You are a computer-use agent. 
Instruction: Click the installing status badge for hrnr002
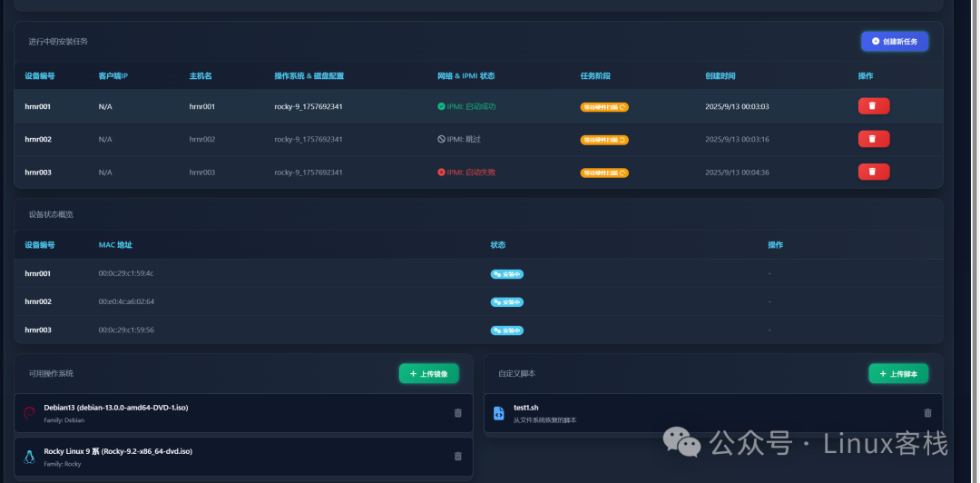pos(507,302)
